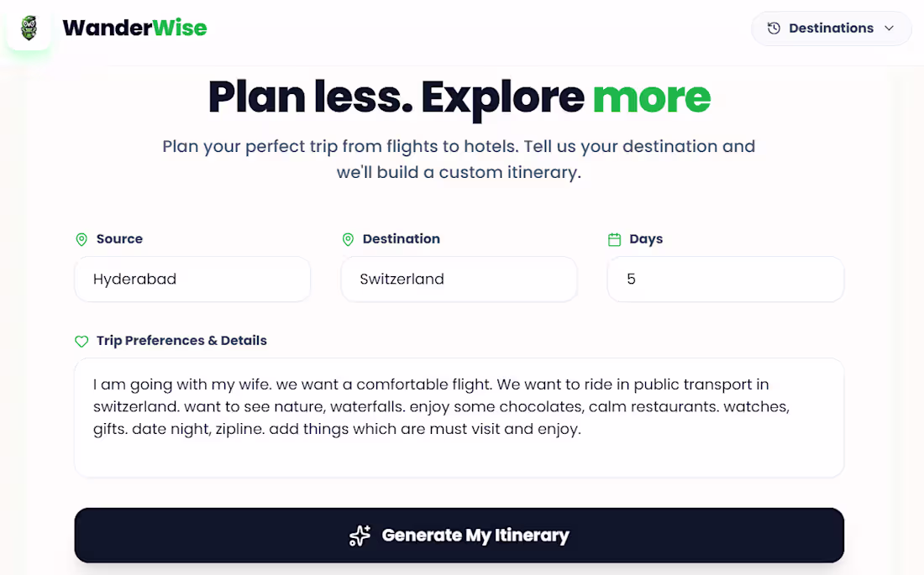Click the pin icon beside the Destination label
The image size is (924, 575).
pyautogui.click(x=348, y=239)
